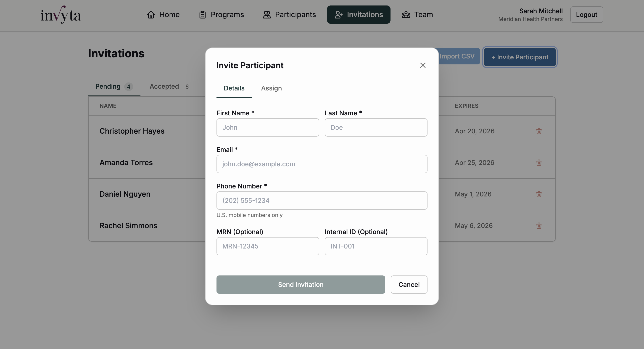Focus the MRN optional field
The width and height of the screenshot is (644, 349).
point(268,246)
